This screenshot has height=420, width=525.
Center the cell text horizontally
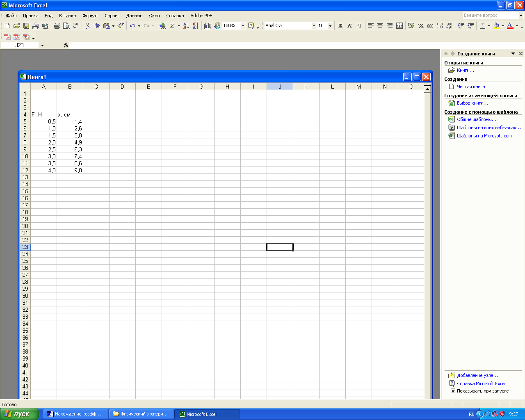coord(380,26)
